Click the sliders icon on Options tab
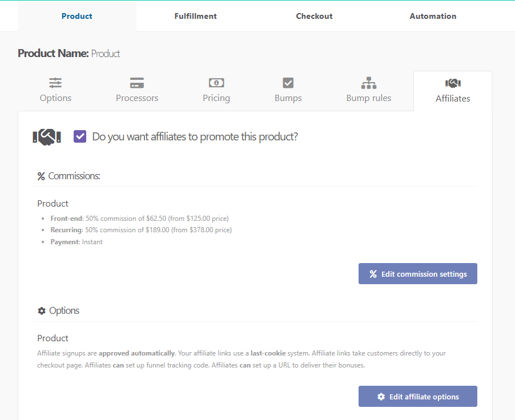 point(55,83)
